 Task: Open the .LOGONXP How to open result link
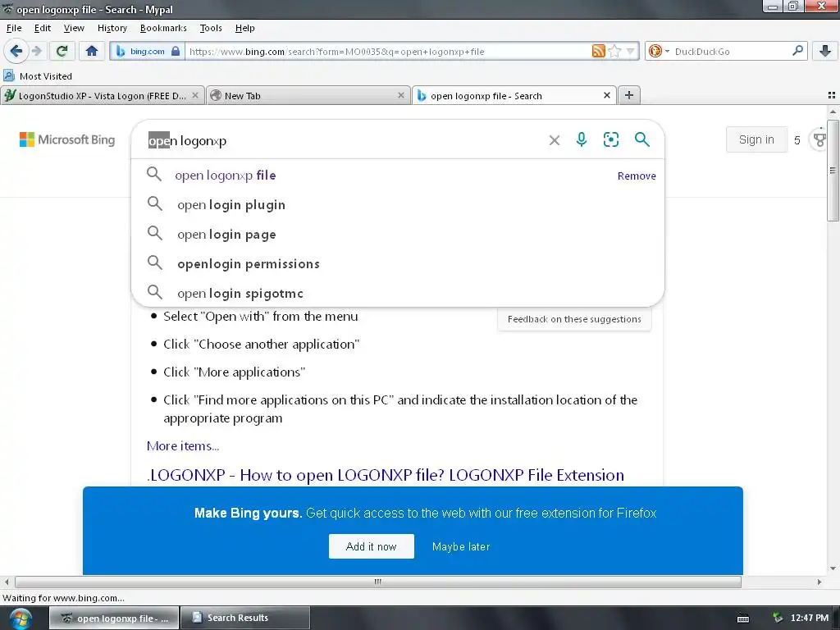[x=386, y=475]
